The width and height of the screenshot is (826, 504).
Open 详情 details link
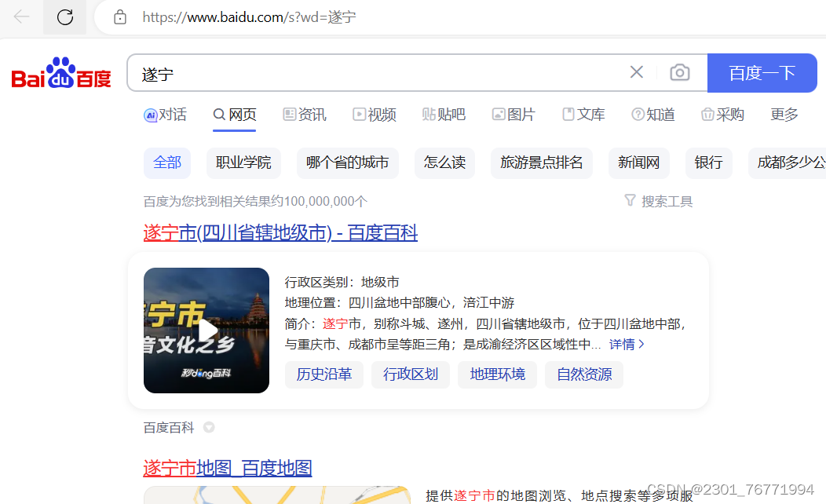pyautogui.click(x=627, y=345)
